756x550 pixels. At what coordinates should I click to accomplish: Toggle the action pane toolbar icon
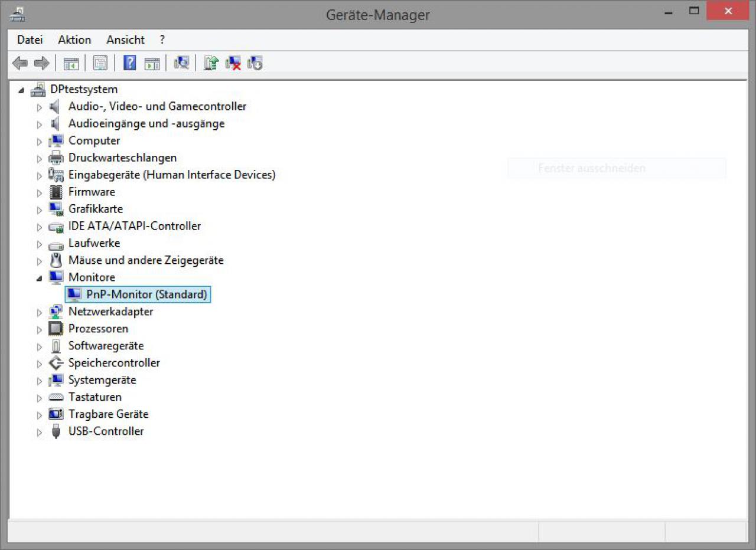(152, 63)
